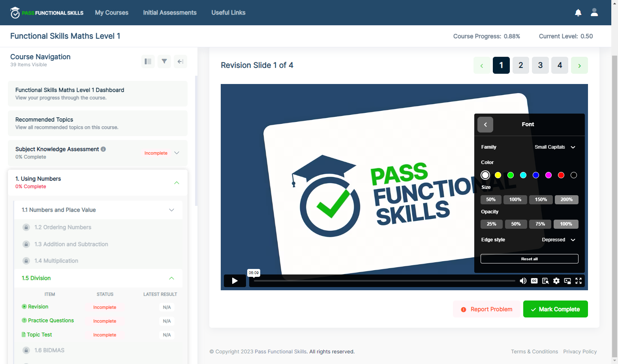Select revision slide 1
618x364 pixels.
[x=501, y=65]
